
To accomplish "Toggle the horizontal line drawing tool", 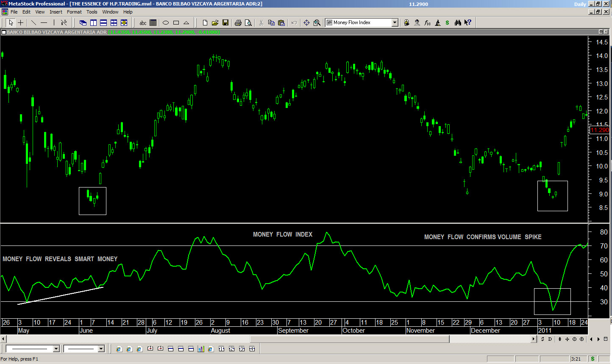I will 44,22.
